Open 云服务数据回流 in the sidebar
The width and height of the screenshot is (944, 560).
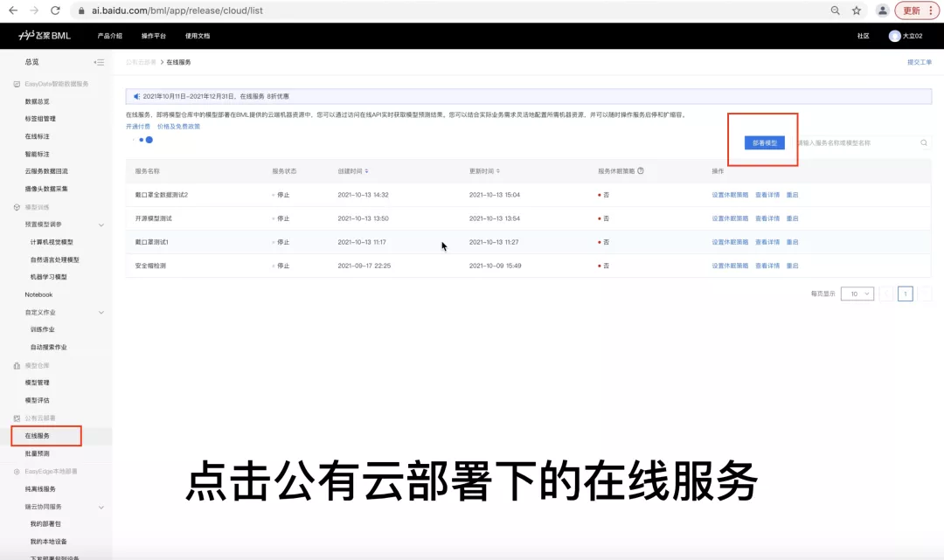46,171
